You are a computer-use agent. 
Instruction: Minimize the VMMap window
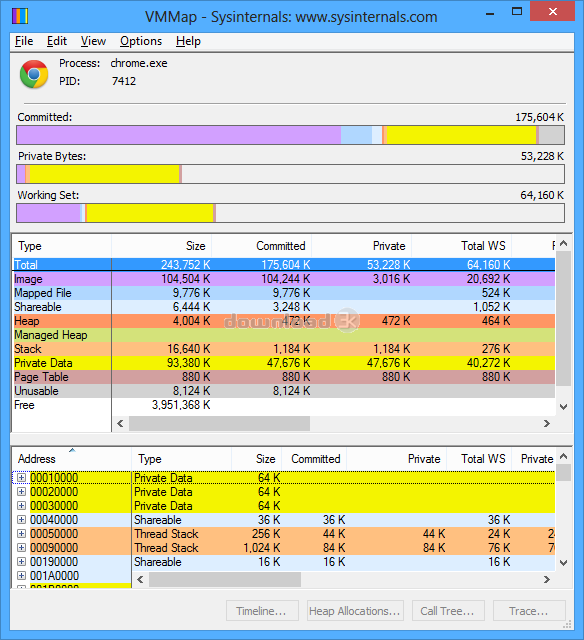pos(490,13)
